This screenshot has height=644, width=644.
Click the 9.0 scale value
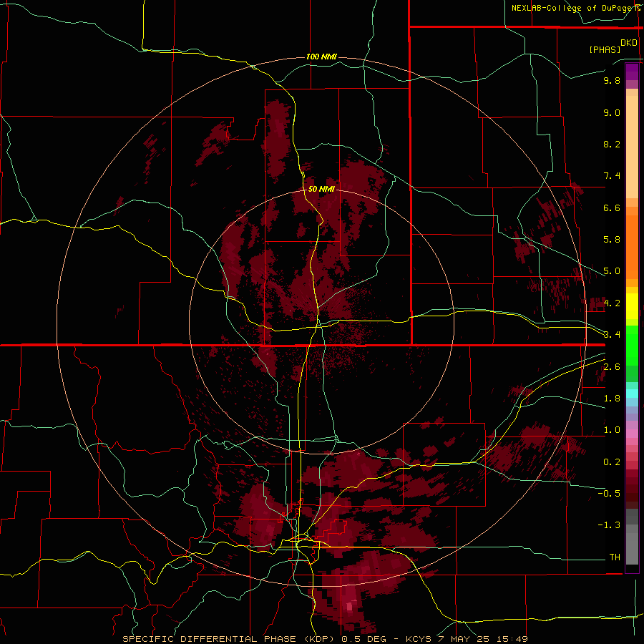(x=612, y=112)
